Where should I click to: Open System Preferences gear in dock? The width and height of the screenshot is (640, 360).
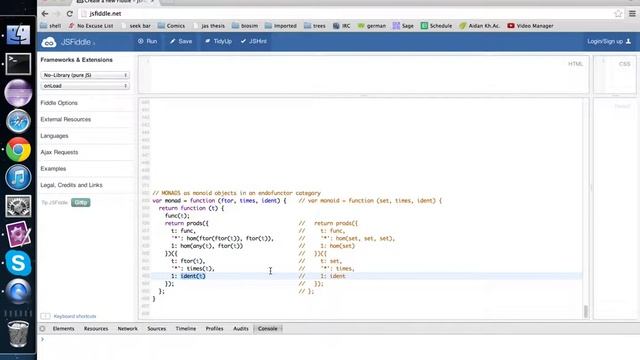[x=18, y=206]
